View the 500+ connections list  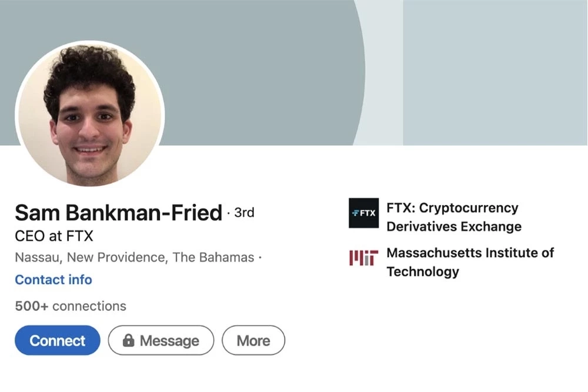tap(71, 306)
